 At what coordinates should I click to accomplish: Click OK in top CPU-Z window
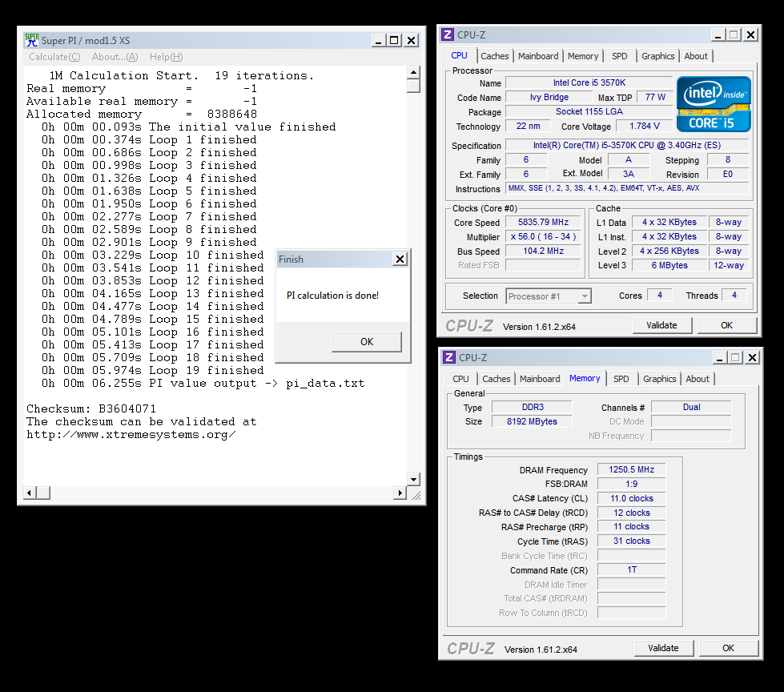click(x=726, y=325)
